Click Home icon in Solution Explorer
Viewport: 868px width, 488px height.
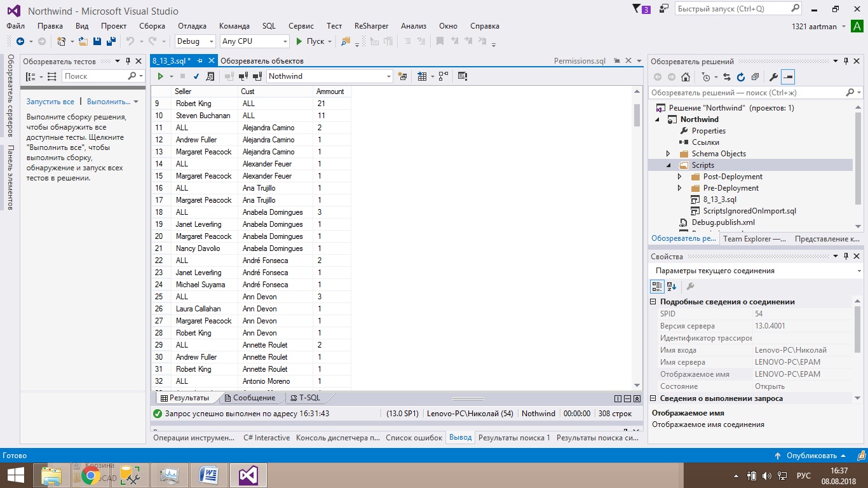coord(685,77)
